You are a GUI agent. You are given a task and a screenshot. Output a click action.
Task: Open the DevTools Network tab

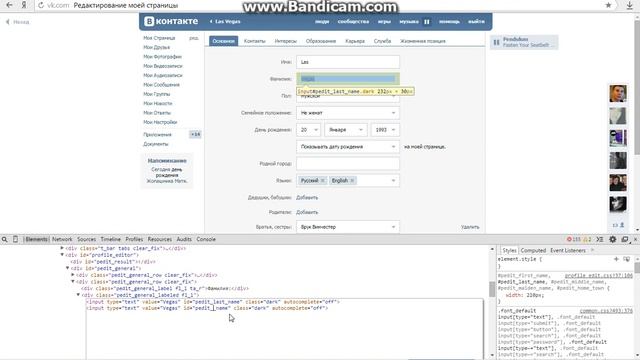[62, 239]
